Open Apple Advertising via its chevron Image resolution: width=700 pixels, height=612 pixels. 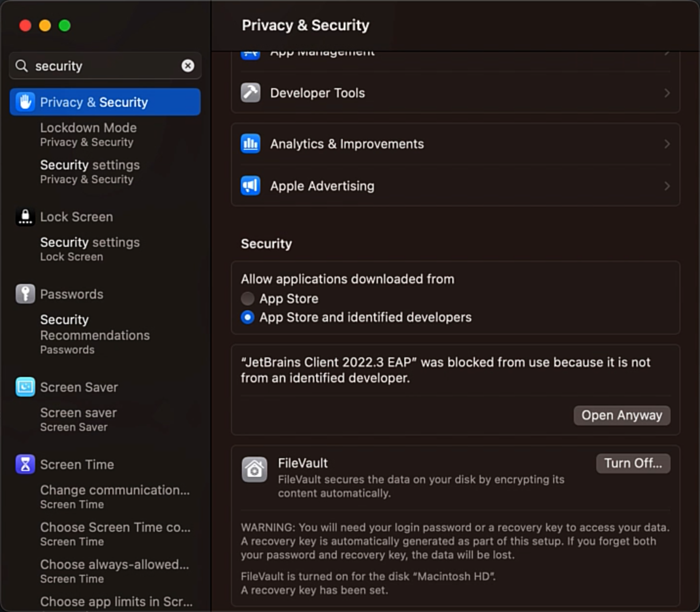667,186
